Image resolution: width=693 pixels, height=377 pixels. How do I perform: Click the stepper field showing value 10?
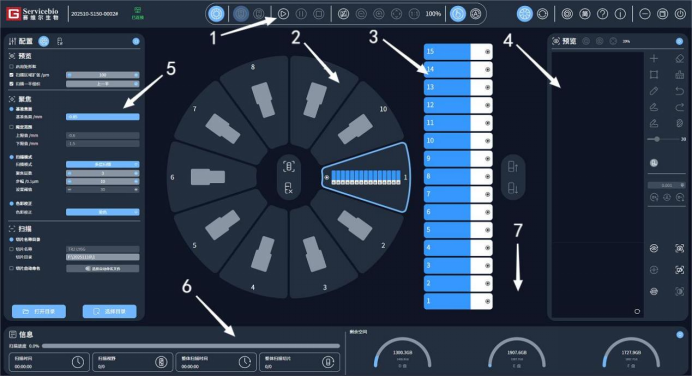[x=103, y=181]
